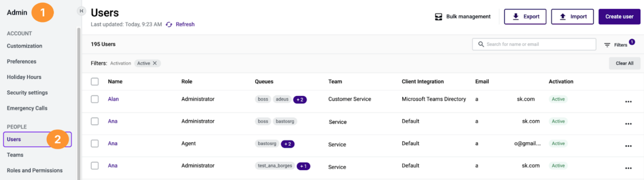Click the Email column header

click(x=482, y=82)
